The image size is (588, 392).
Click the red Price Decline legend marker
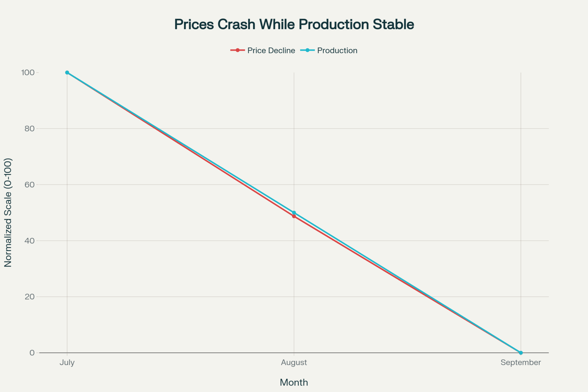click(238, 50)
